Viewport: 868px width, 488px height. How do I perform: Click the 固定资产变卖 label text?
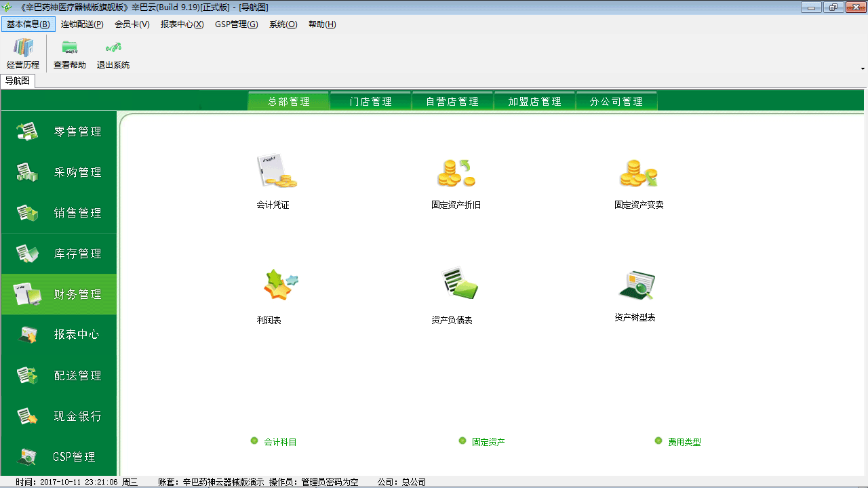point(639,205)
